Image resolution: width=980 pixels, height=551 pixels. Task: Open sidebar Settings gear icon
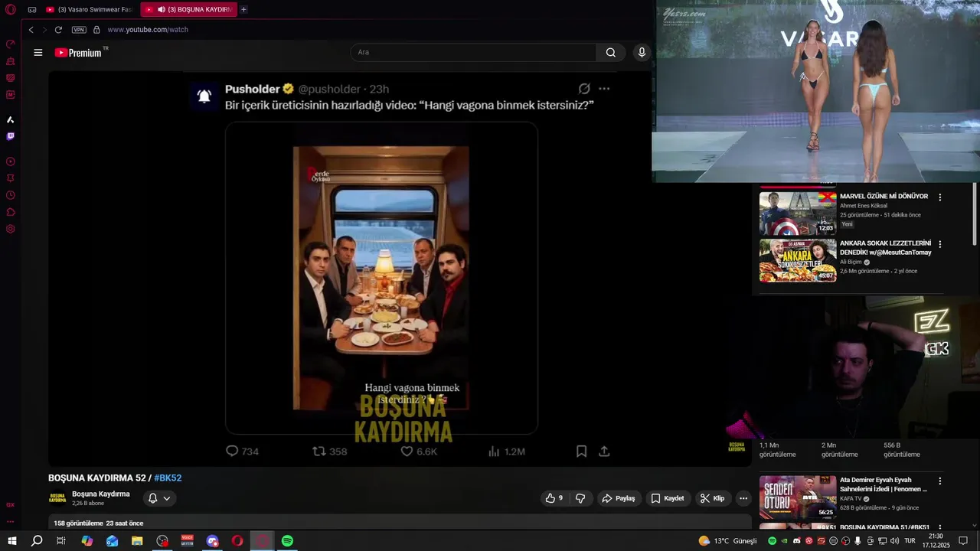pyautogui.click(x=11, y=229)
